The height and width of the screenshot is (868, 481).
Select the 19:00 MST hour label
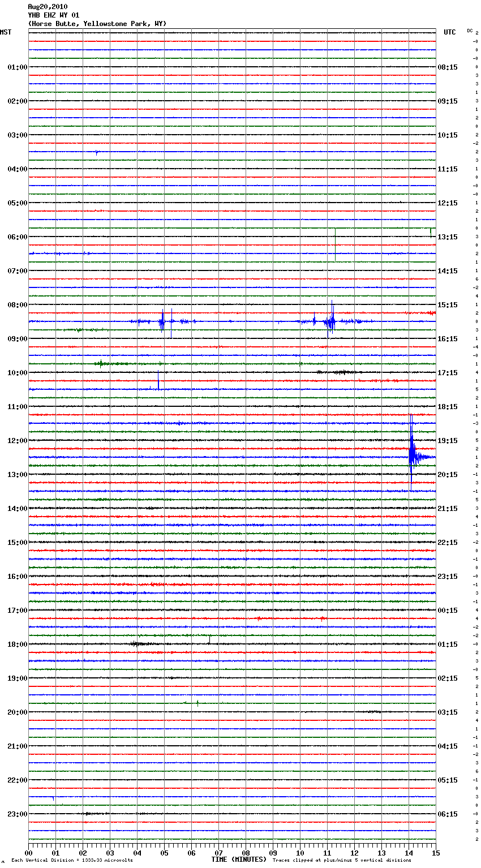[18, 678]
